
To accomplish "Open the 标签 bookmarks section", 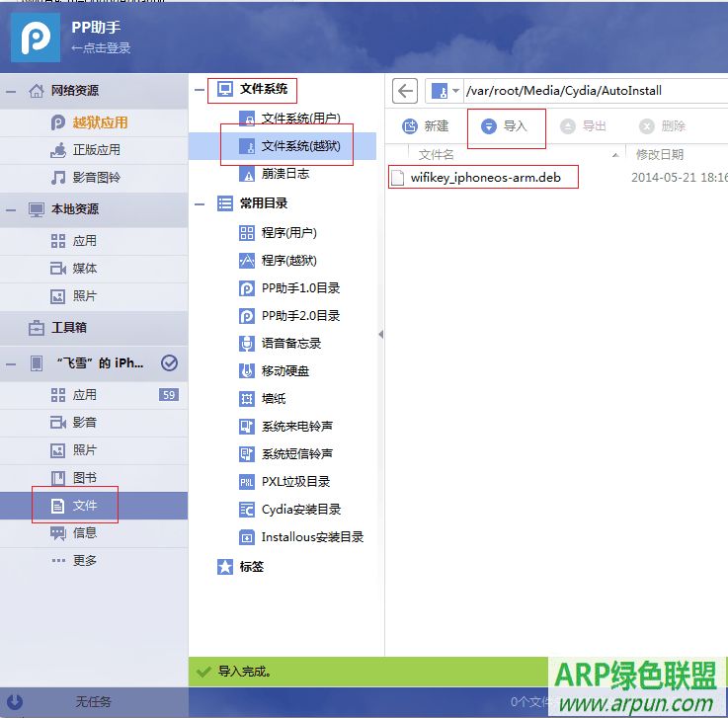I will tap(251, 567).
